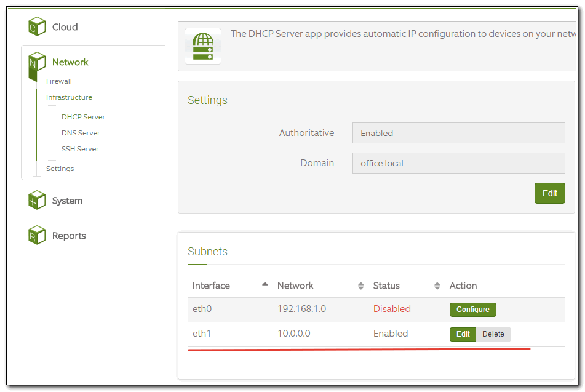This screenshot has width=585, height=392.
Task: Click the Authoritative field showing Enabled
Action: click(x=458, y=133)
